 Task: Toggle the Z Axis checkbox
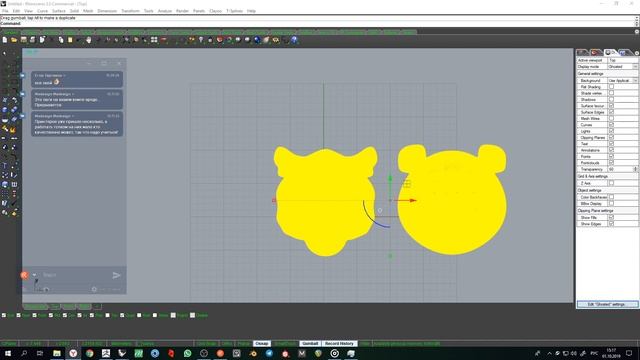611,183
